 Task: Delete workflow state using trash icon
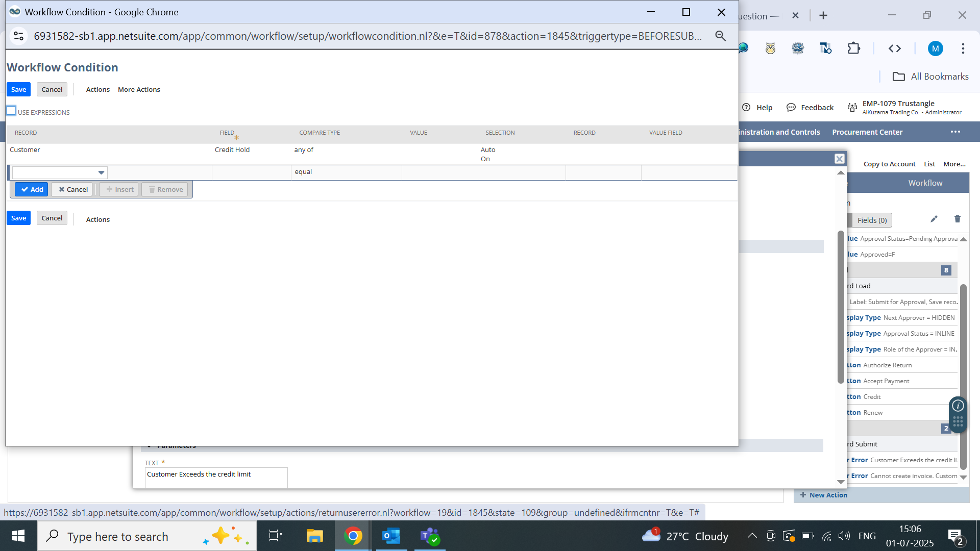958,219
